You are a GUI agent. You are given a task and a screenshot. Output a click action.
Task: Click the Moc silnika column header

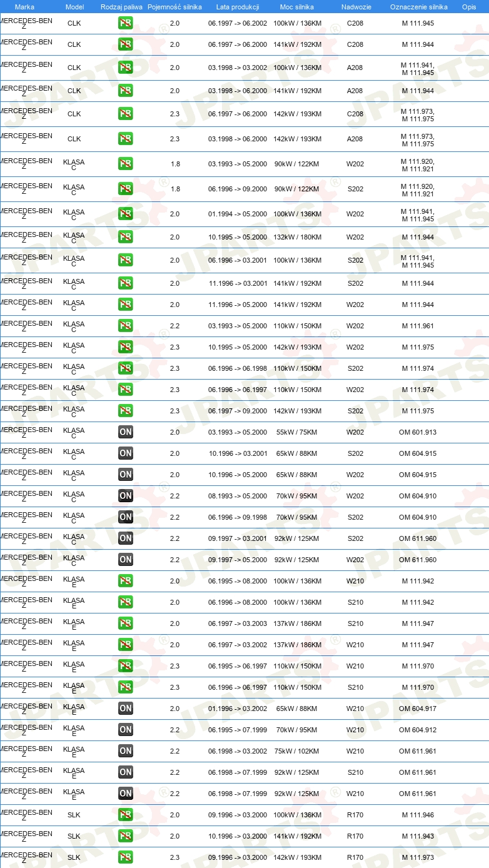[x=297, y=7]
